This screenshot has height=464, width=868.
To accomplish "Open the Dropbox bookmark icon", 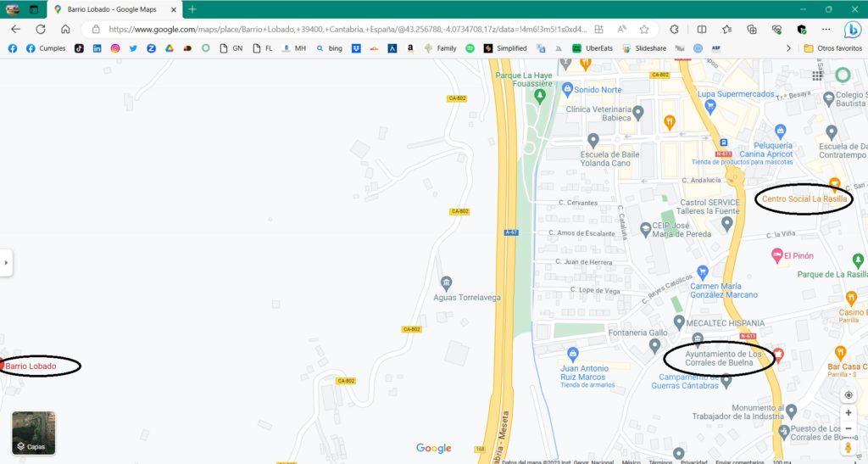I will click(x=356, y=48).
